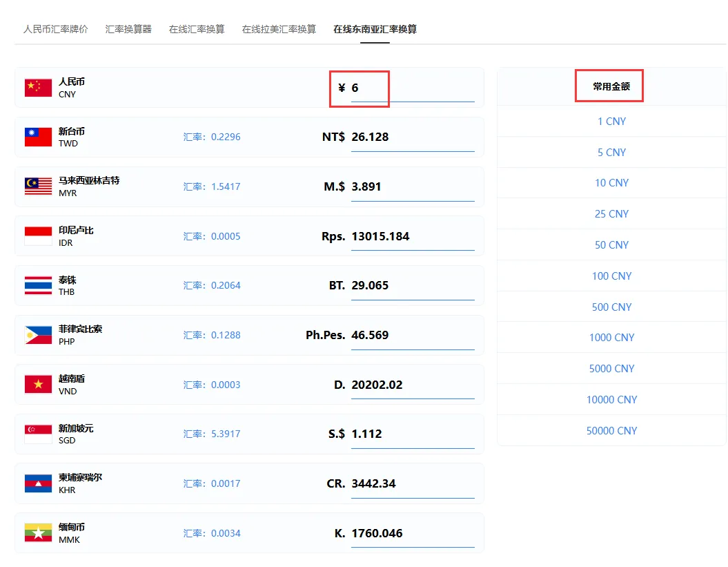Viewport: 728px width, 567px height.
Task: Focus the PHP amount field showing 46.569
Action: click(413, 335)
